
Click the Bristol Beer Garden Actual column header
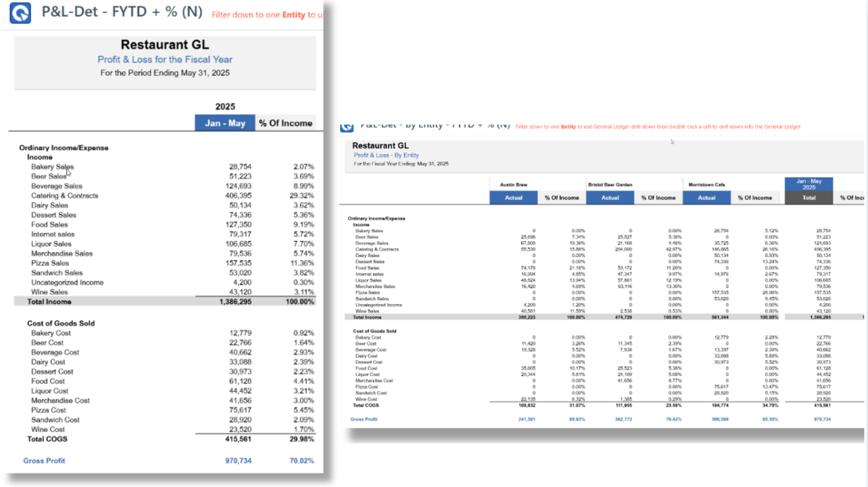pyautogui.click(x=610, y=197)
